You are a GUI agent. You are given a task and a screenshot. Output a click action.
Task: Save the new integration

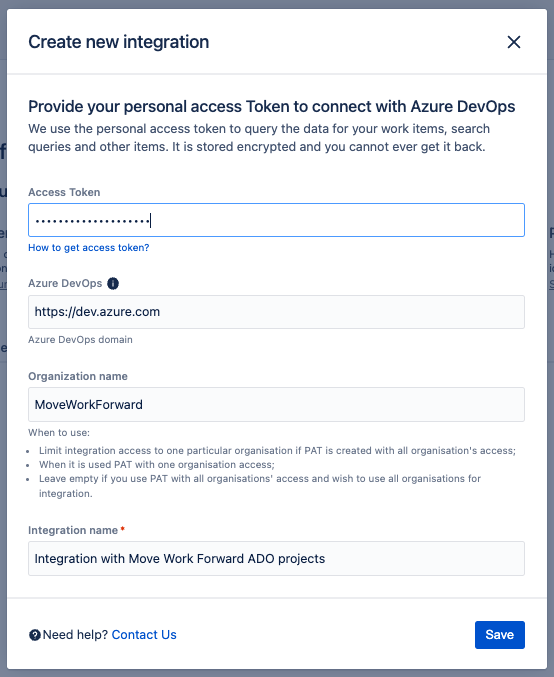[x=500, y=635]
